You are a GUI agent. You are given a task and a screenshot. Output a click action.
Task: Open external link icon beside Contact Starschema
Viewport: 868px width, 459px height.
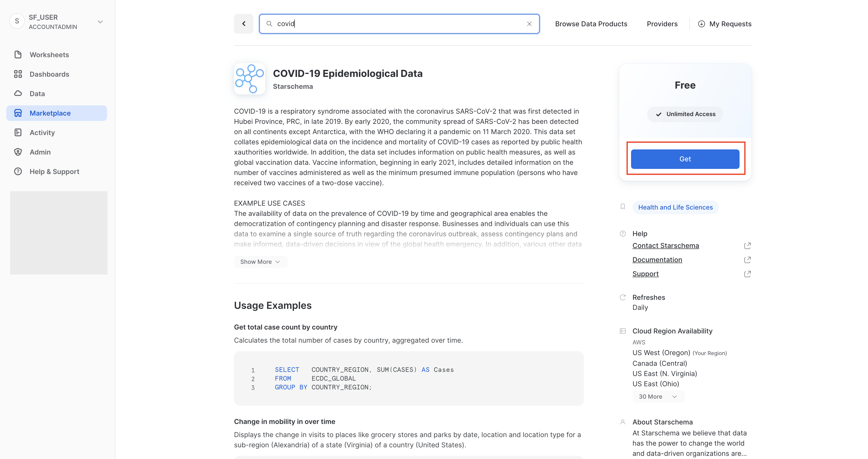tap(747, 246)
